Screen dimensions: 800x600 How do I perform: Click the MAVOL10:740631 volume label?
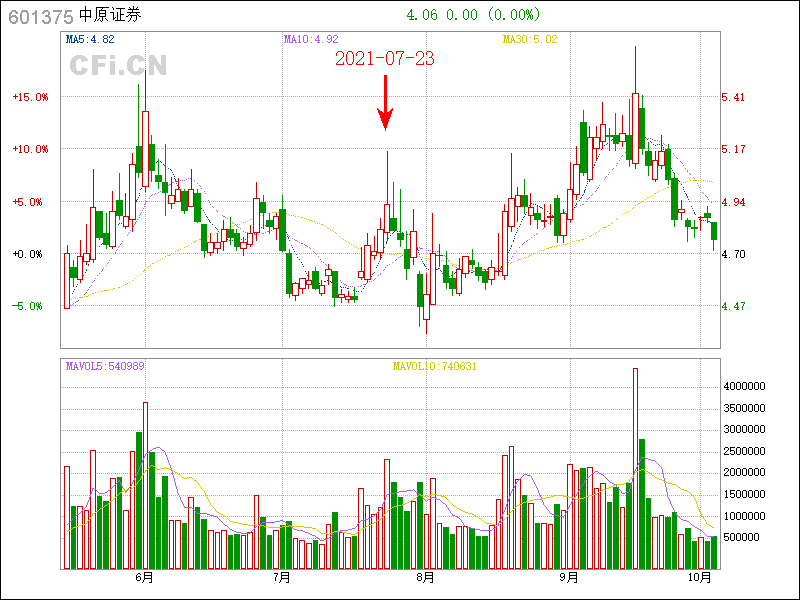click(x=434, y=366)
